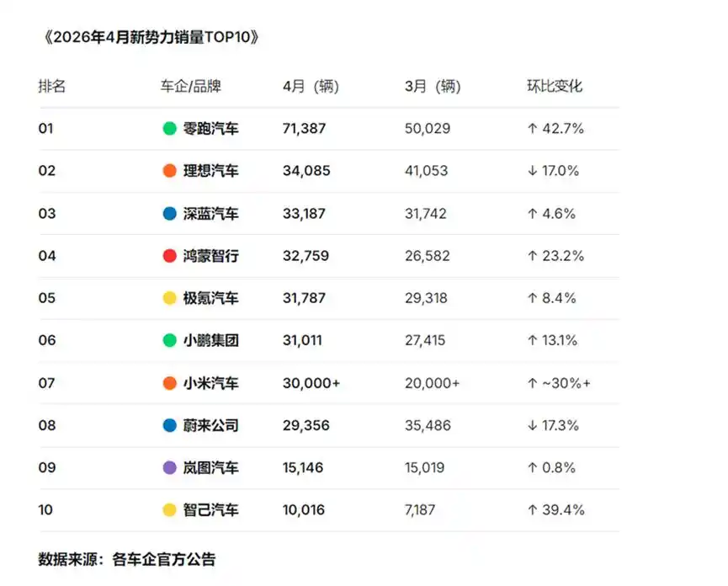728x586 pixels.
Task: Click the March value 27,415
Action: coord(425,340)
